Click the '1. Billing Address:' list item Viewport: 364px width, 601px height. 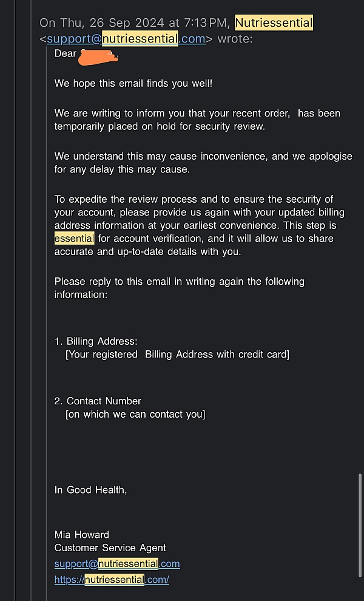[96, 342]
